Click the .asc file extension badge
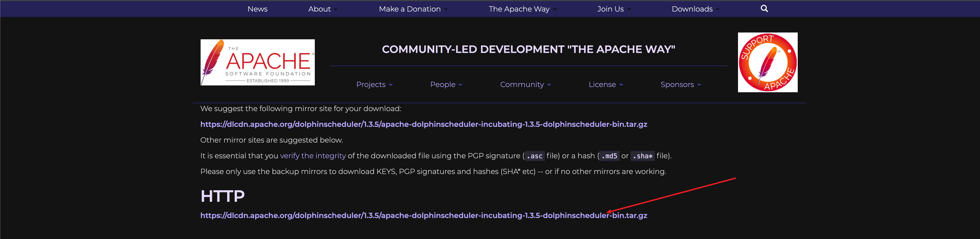980x239 pixels. tap(534, 156)
